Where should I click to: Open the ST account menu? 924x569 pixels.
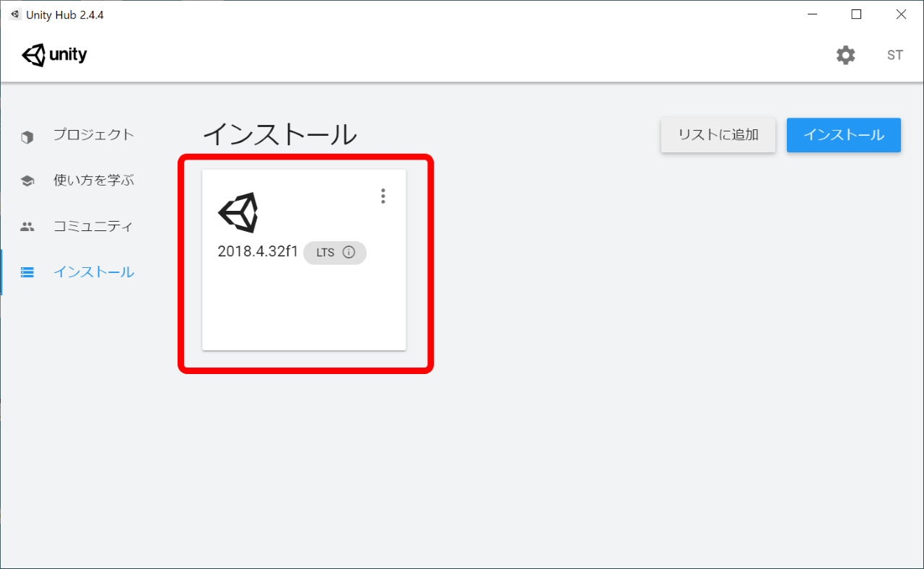(895, 55)
